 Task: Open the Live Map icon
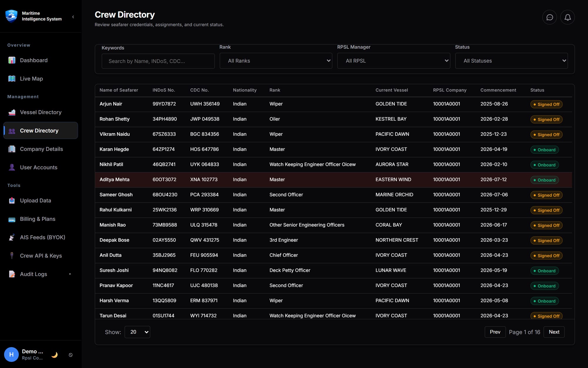tap(12, 79)
